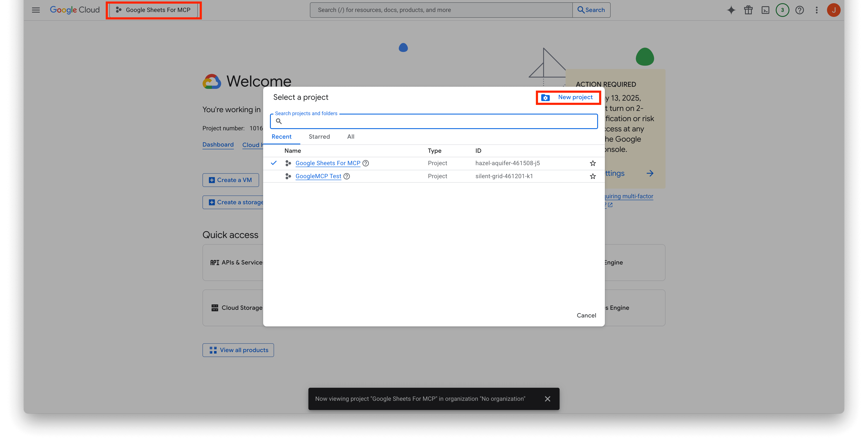Switch to the Recent tab
Viewport: 868px width, 445px height.
(x=281, y=137)
